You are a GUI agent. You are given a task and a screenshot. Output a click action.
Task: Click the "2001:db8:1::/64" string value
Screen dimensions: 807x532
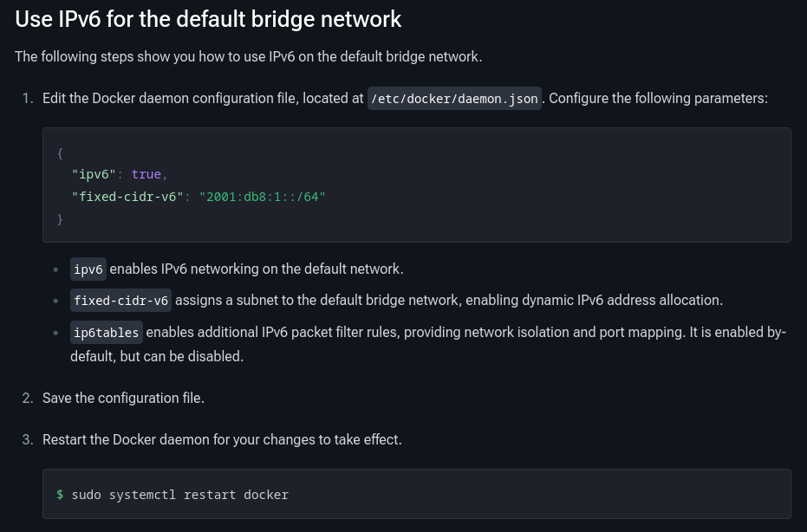(262, 197)
